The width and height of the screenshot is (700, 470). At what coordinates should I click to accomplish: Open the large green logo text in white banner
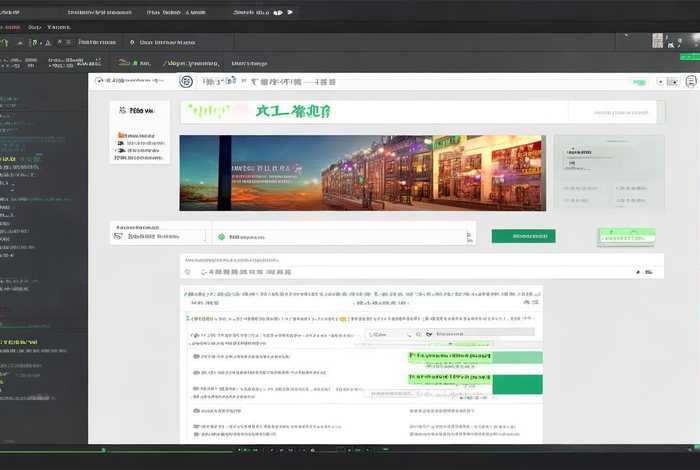pyautogui.click(x=293, y=111)
